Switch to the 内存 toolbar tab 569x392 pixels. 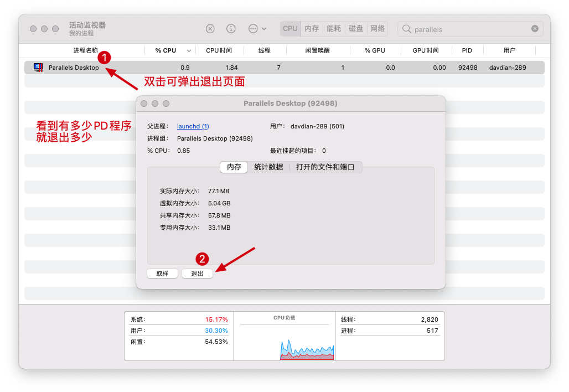pyautogui.click(x=312, y=29)
